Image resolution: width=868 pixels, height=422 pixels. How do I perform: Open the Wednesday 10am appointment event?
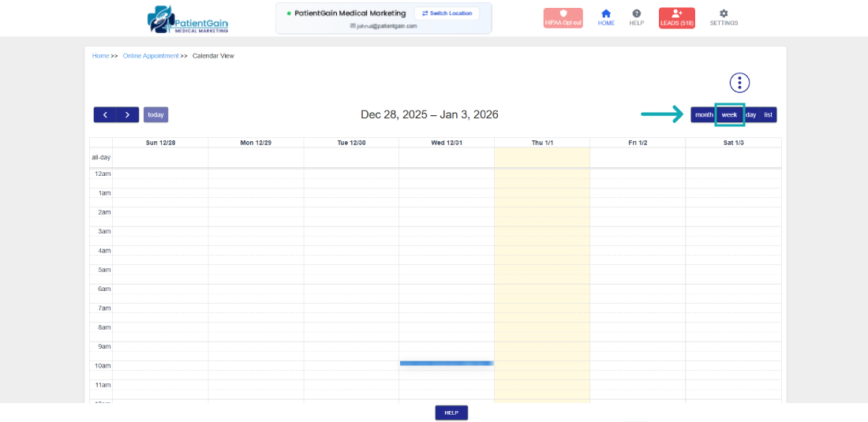pos(446,364)
